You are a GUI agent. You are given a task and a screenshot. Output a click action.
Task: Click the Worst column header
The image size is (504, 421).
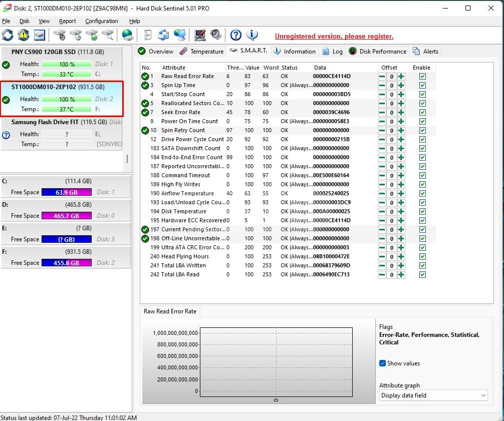click(x=271, y=68)
